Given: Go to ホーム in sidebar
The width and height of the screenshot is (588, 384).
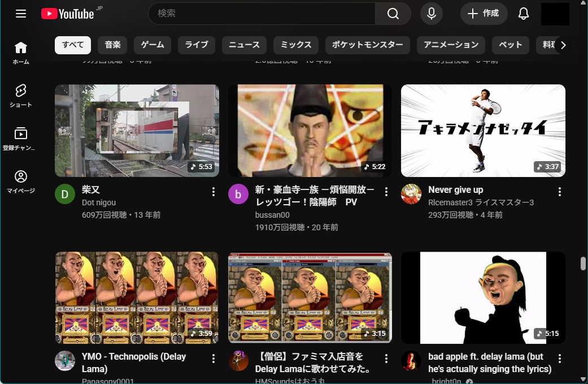Looking at the screenshot, I should click(x=21, y=53).
